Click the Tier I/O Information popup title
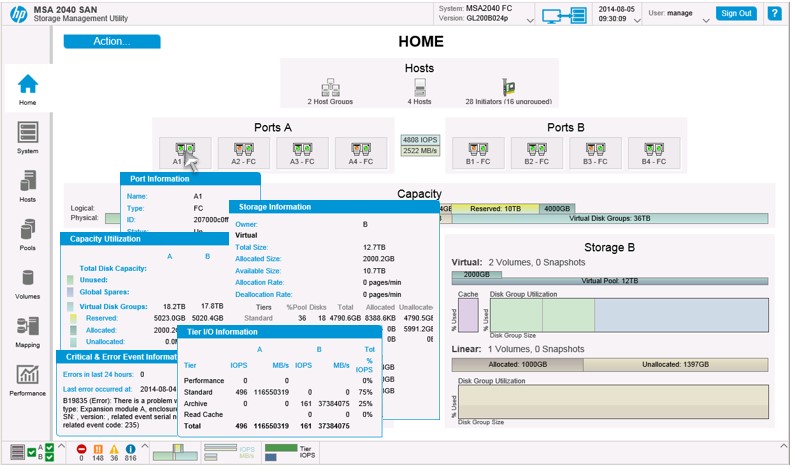This screenshot has width=793, height=467. point(222,332)
